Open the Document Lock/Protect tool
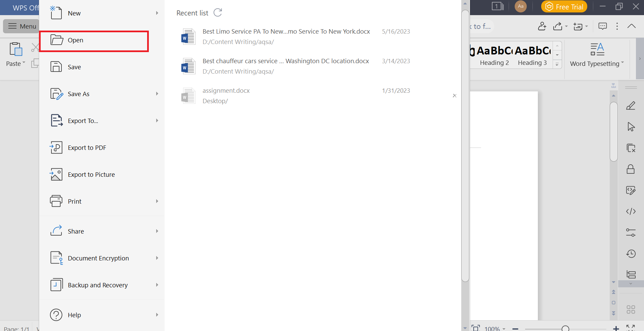644x331 pixels. [631, 169]
